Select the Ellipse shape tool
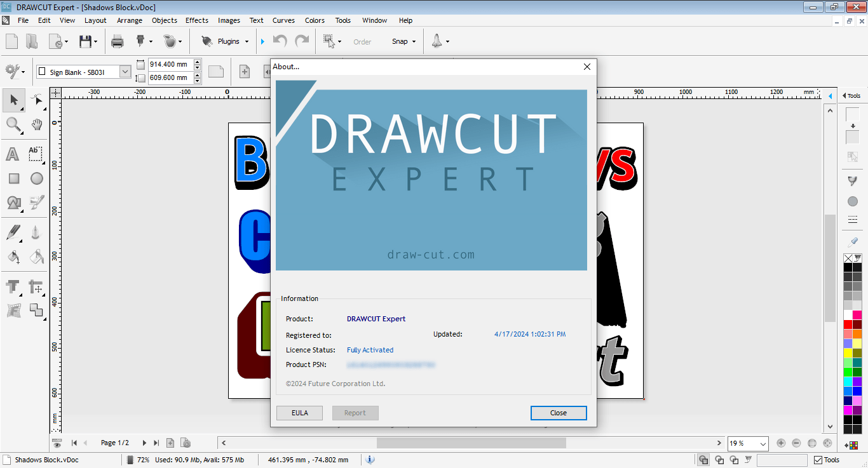Screen dimensions: 868x468 [37, 178]
